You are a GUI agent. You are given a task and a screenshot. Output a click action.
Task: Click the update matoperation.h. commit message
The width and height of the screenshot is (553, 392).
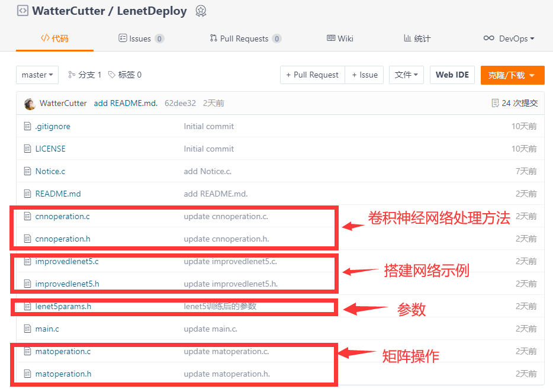[x=227, y=374]
